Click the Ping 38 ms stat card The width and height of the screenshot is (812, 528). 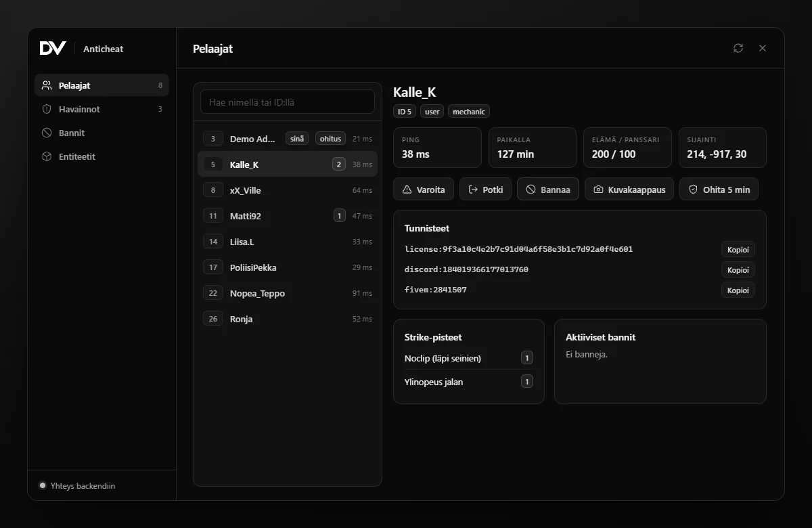click(x=437, y=148)
